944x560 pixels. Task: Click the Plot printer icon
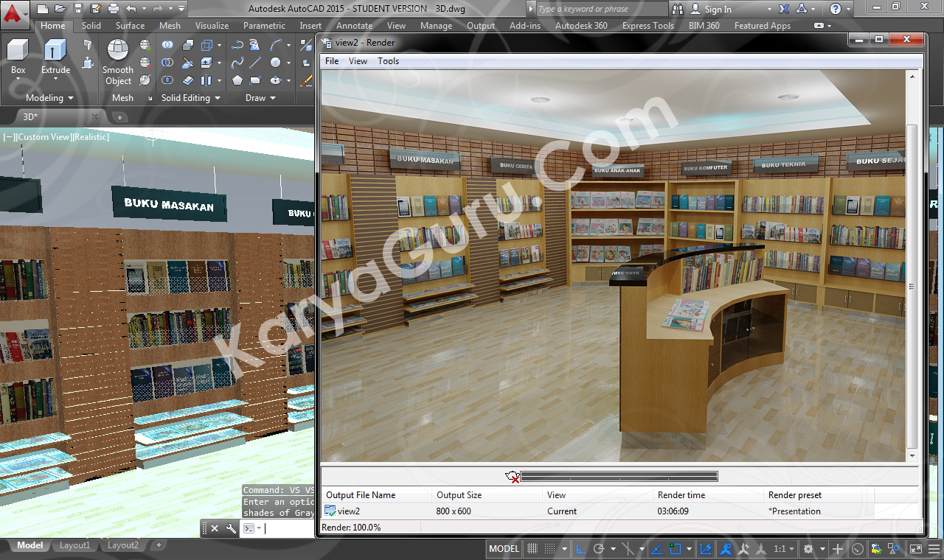point(113,9)
